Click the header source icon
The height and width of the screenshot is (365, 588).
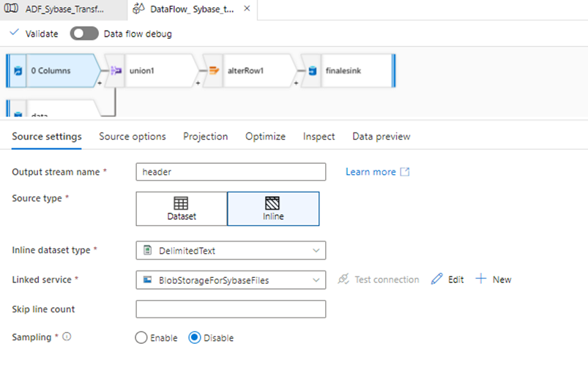pyautogui.click(x=18, y=71)
